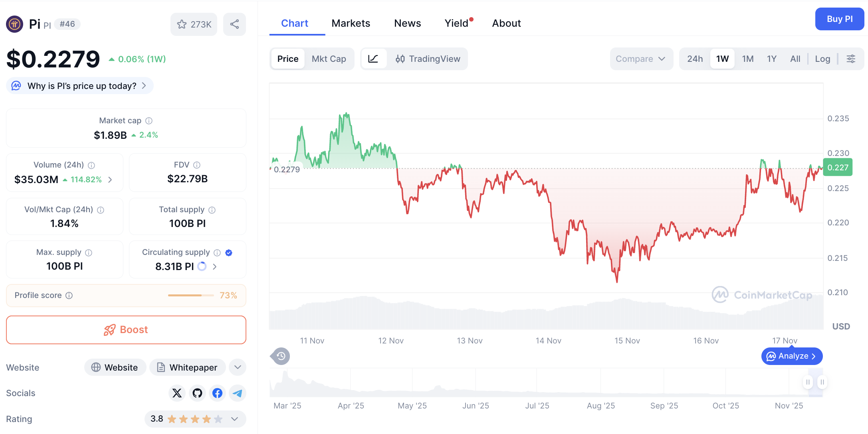Open the Whitepaper link
Screen dimensions: 868x434
(x=187, y=367)
